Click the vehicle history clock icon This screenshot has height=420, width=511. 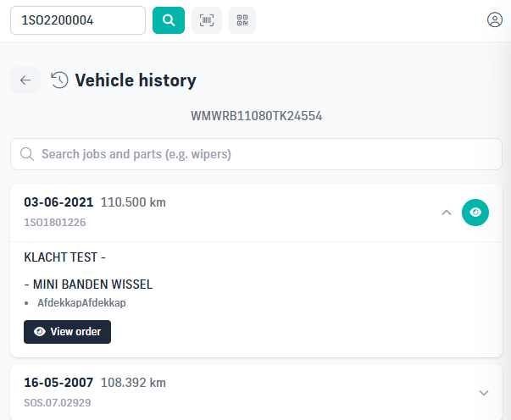(59, 80)
